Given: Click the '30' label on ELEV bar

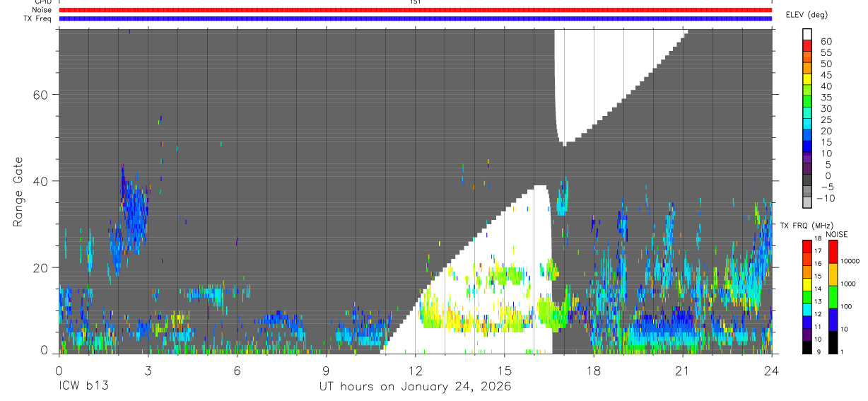Looking at the screenshot, I should pos(826,108).
